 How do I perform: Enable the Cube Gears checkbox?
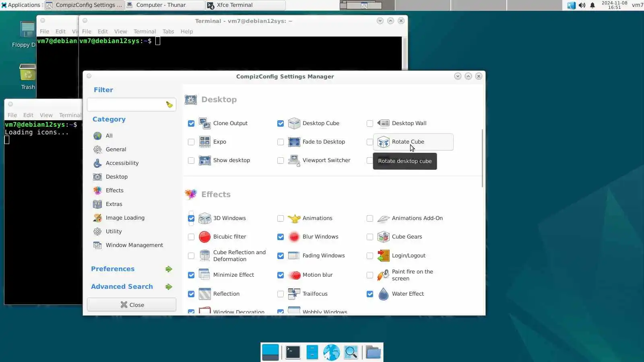tap(370, 237)
